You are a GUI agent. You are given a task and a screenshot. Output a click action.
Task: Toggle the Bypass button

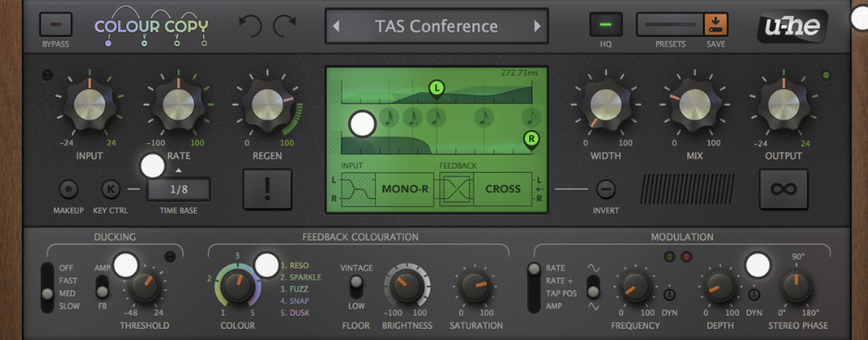pyautogui.click(x=56, y=25)
